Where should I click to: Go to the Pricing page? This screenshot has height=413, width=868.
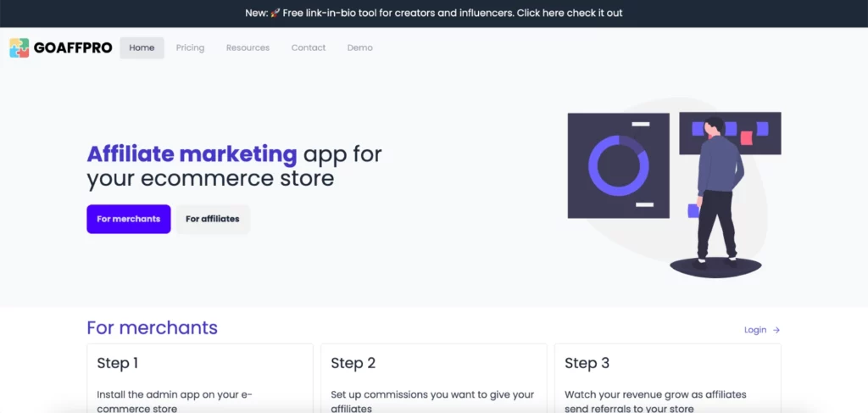(x=190, y=47)
